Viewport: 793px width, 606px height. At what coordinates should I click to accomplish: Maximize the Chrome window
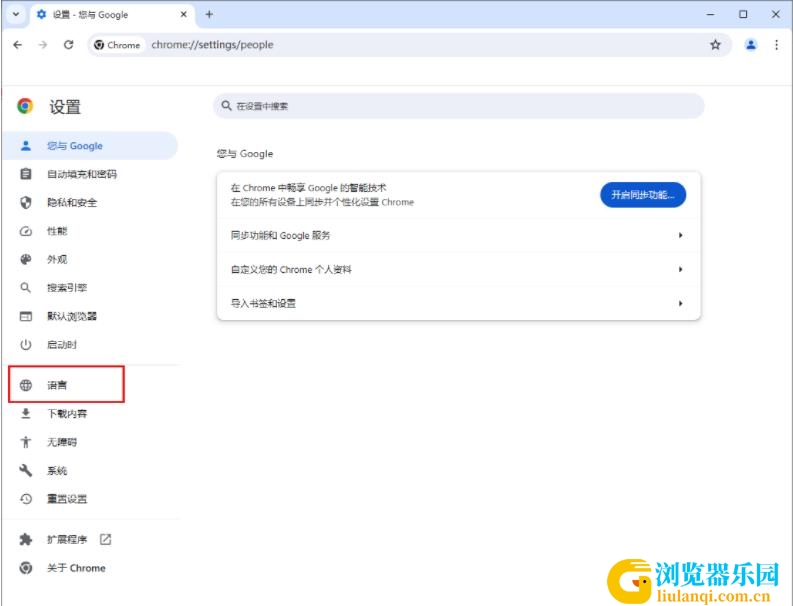(743, 14)
